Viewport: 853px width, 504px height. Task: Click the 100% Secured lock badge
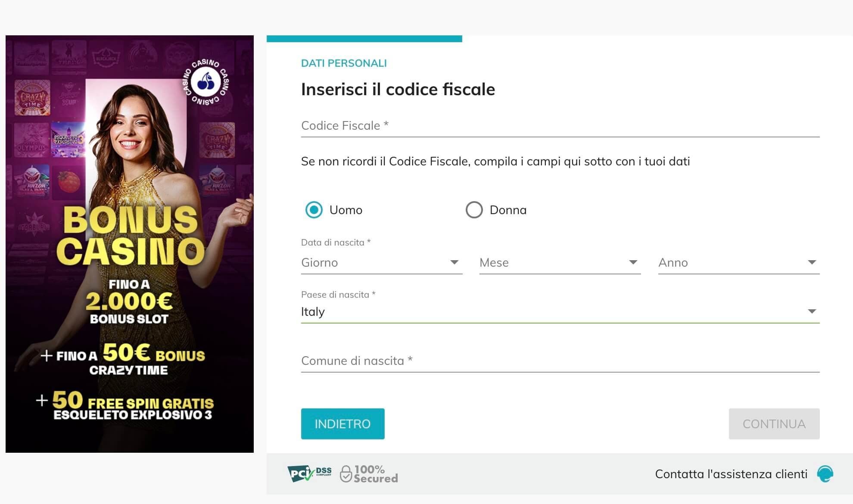pos(369,474)
